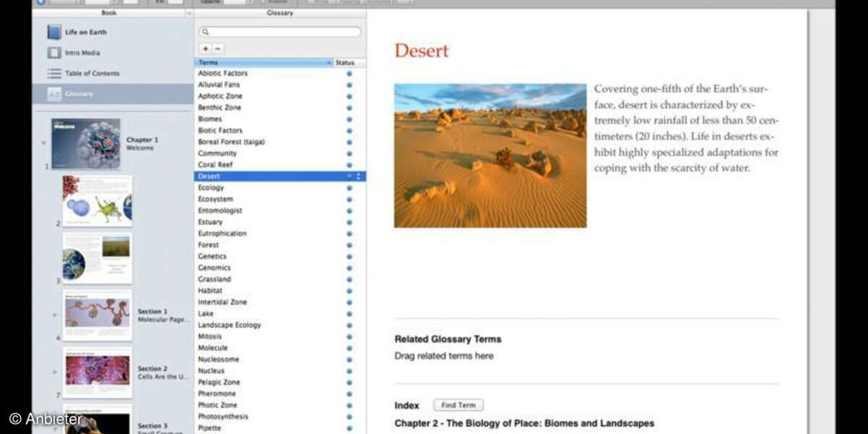Image resolution: width=868 pixels, height=434 pixels.
Task: Select the Boreal Forest (taiga) term
Action: pyautogui.click(x=231, y=142)
